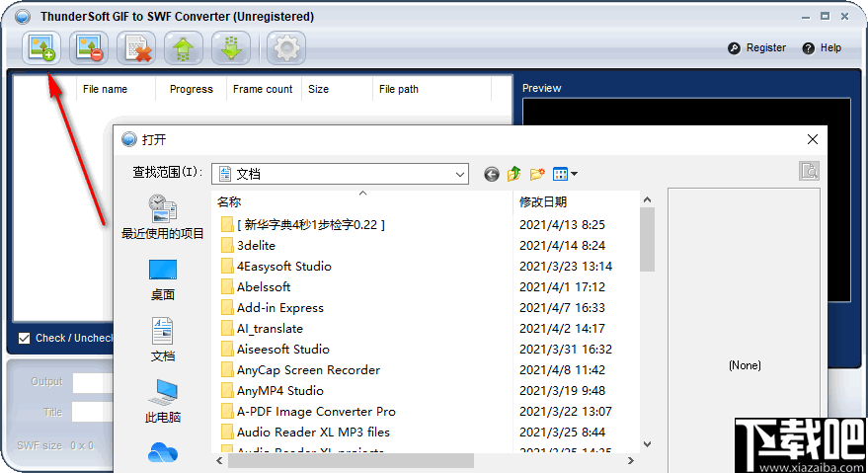
Task: Click the Title input field
Action: point(93,412)
